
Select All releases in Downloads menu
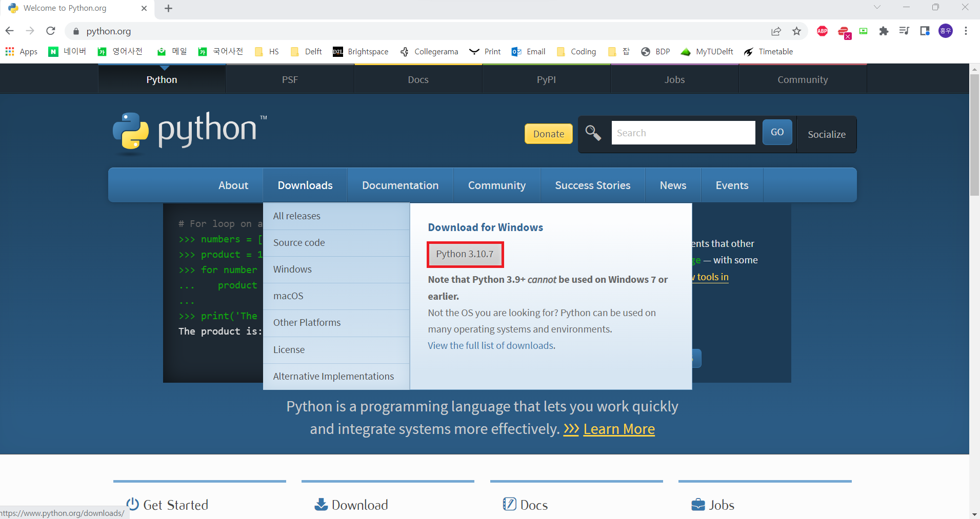(x=336, y=216)
